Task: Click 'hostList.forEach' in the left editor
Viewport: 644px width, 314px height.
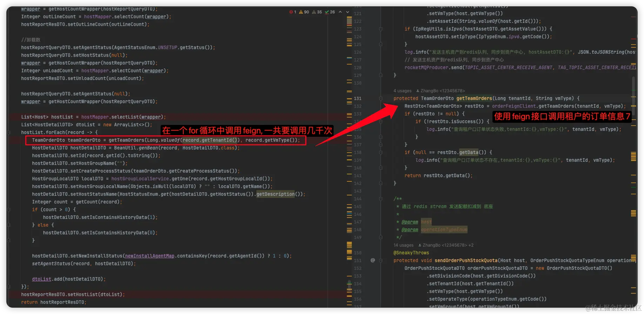Action: point(43,133)
